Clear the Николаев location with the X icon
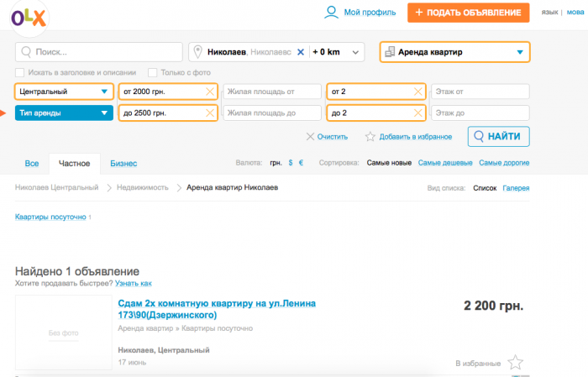Image resolution: width=588 pixels, height=377 pixels. [300, 52]
